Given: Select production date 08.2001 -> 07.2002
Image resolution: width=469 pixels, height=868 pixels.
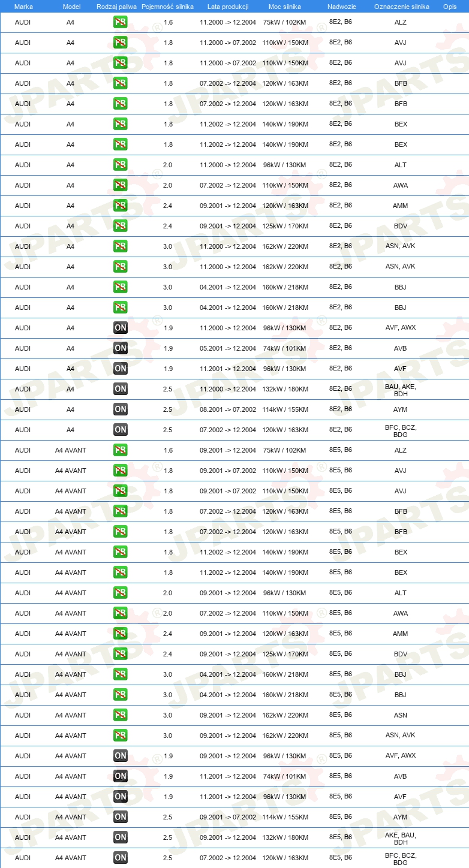Looking at the screenshot, I should tap(228, 409).
